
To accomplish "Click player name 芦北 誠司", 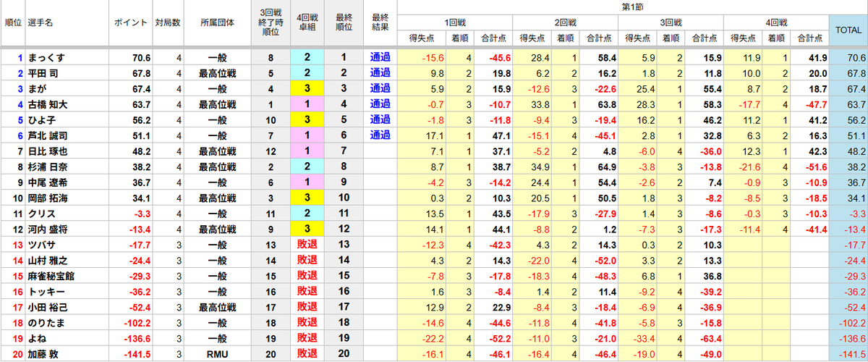I will pos(48,135).
